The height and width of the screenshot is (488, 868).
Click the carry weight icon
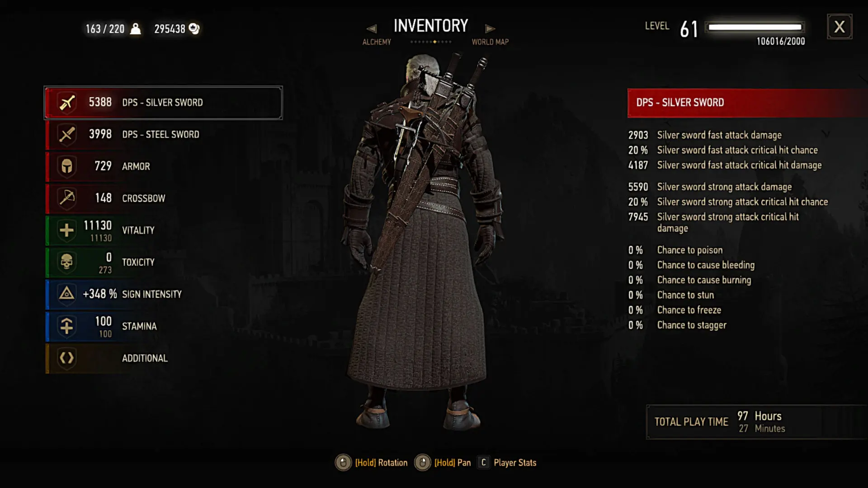pyautogui.click(x=135, y=28)
